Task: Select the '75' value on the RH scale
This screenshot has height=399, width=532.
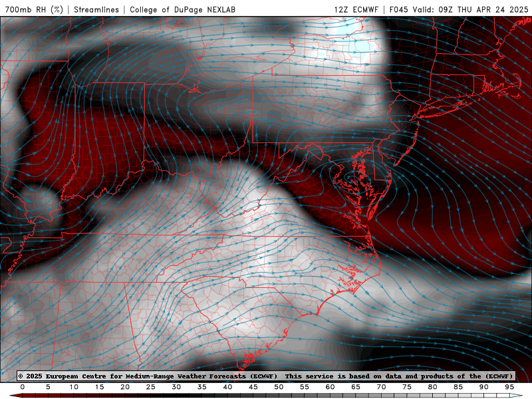Action: tap(407, 387)
